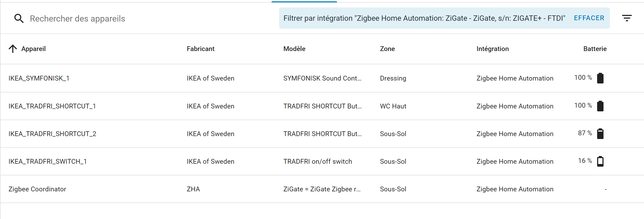Select the IKEA_TRADFRI_SWITCH_1 row
Image resolution: width=644 pixels, height=219 pixels.
coord(322,161)
